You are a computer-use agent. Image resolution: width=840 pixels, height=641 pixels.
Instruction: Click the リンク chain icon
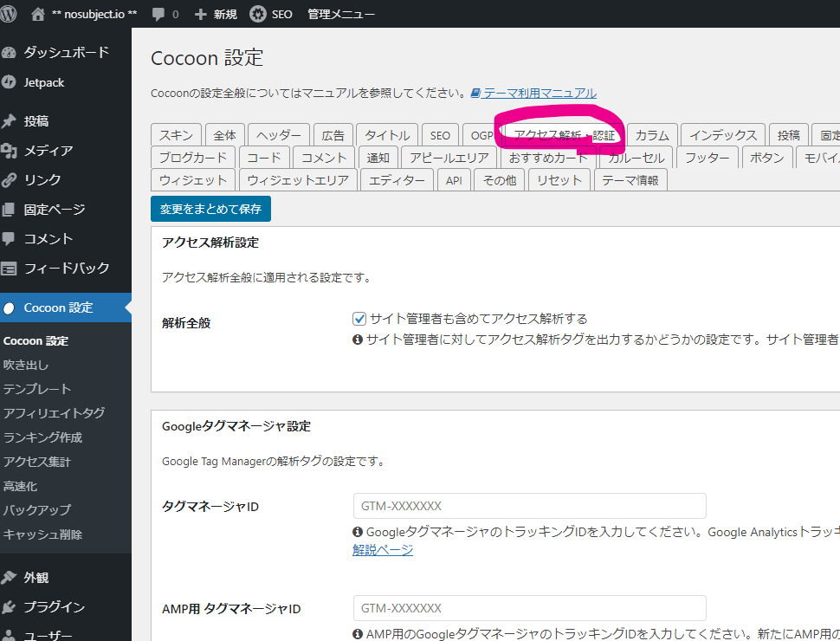point(9,179)
